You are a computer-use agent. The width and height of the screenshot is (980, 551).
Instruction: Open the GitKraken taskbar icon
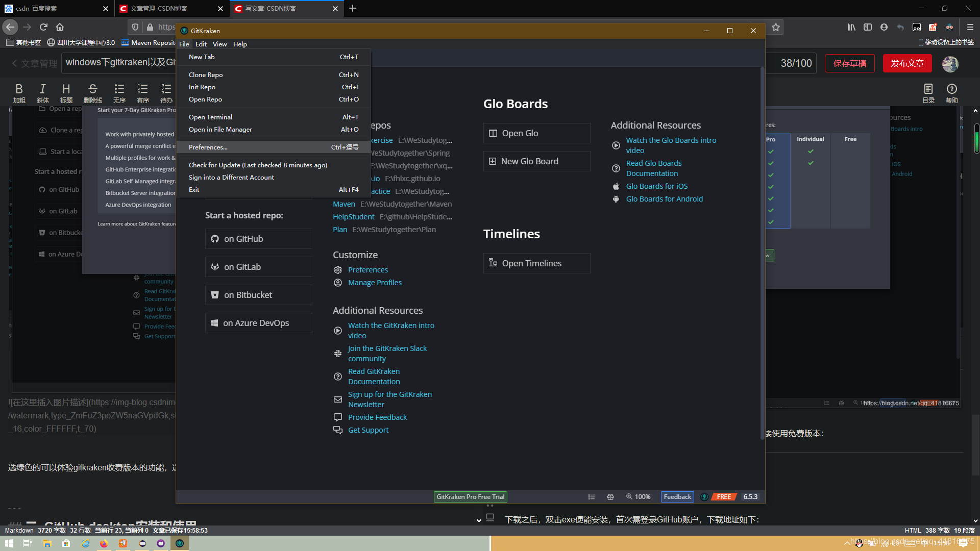click(x=180, y=543)
